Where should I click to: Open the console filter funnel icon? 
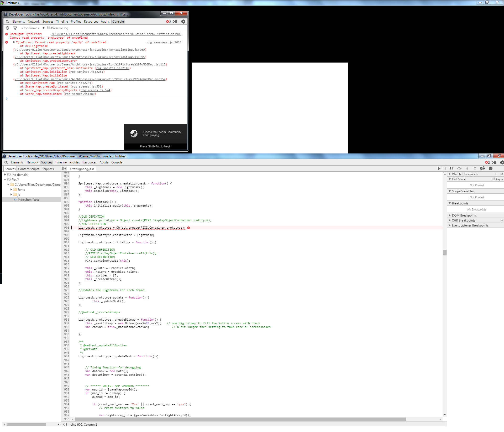(x=15, y=28)
